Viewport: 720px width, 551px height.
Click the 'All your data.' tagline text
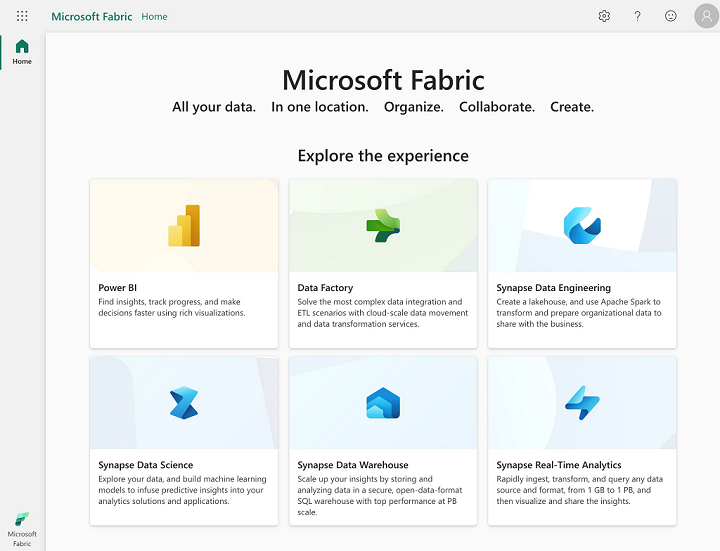click(214, 107)
